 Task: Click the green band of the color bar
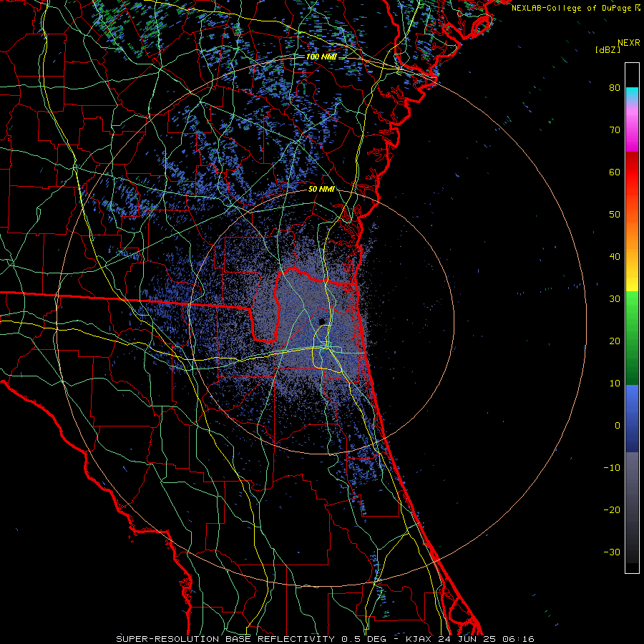pos(632,338)
